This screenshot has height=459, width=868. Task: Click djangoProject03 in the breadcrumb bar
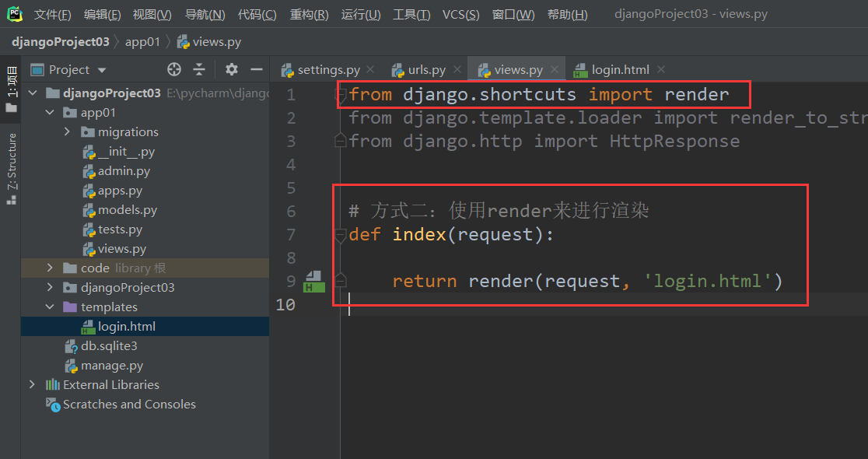pyautogui.click(x=61, y=42)
